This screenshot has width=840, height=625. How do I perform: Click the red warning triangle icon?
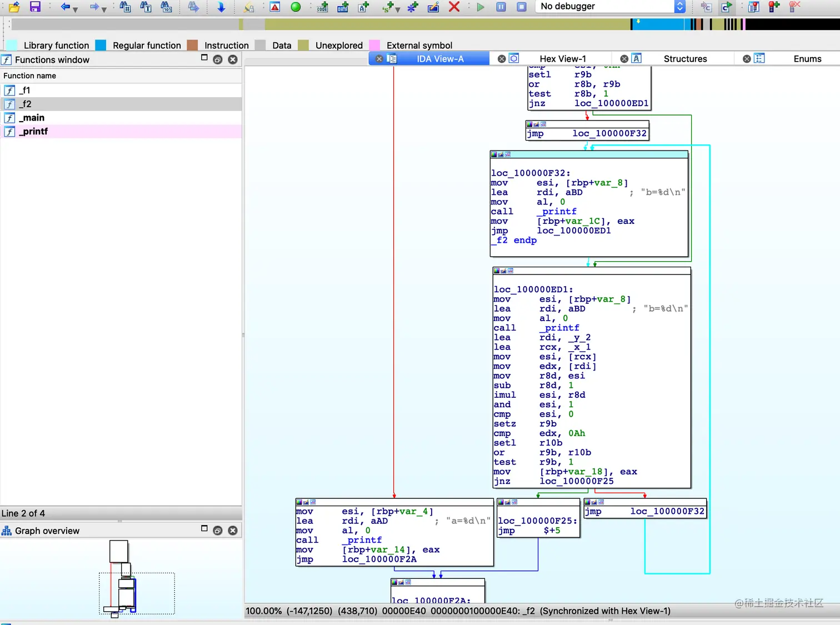point(275,7)
